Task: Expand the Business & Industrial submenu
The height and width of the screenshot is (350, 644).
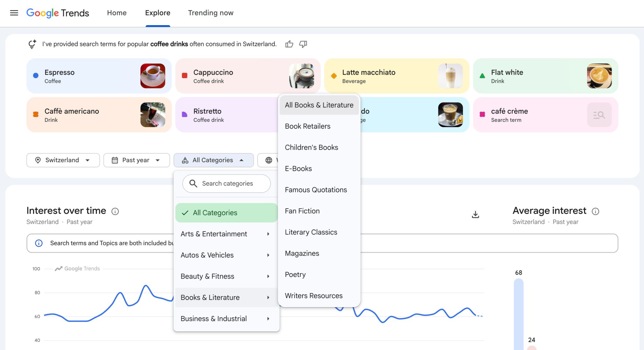Action: (x=226, y=319)
